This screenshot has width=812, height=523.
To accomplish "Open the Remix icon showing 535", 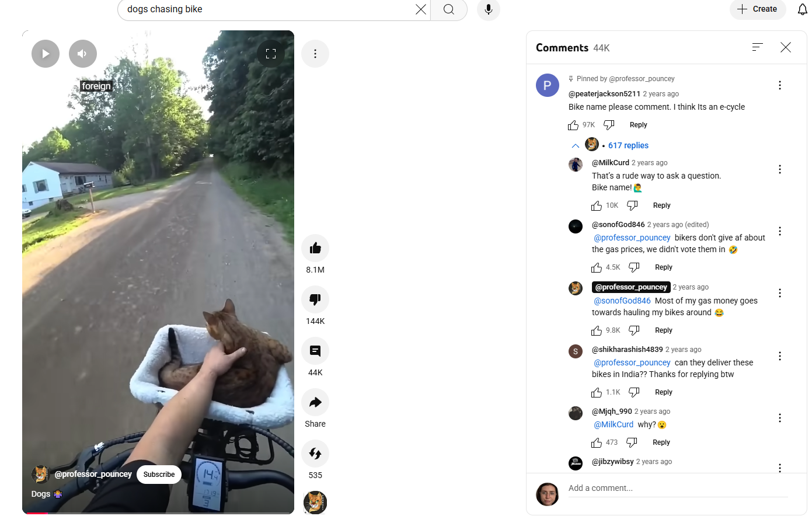I will tap(315, 454).
